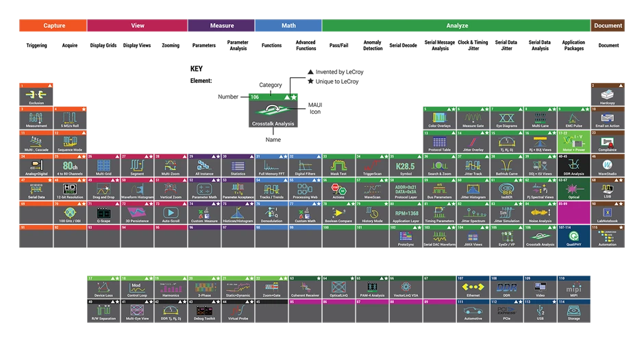
Task: Click the Mask Test icon
Action: 338,166
